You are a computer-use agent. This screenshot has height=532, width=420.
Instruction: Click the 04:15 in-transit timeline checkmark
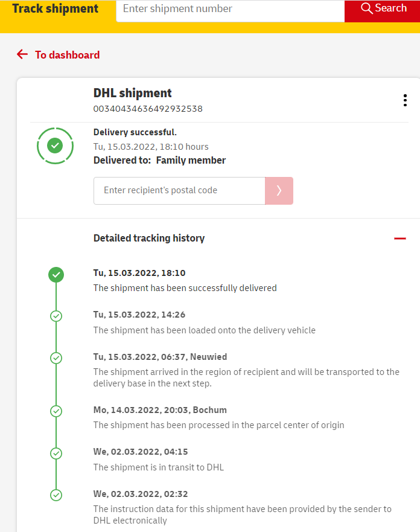coord(56,453)
